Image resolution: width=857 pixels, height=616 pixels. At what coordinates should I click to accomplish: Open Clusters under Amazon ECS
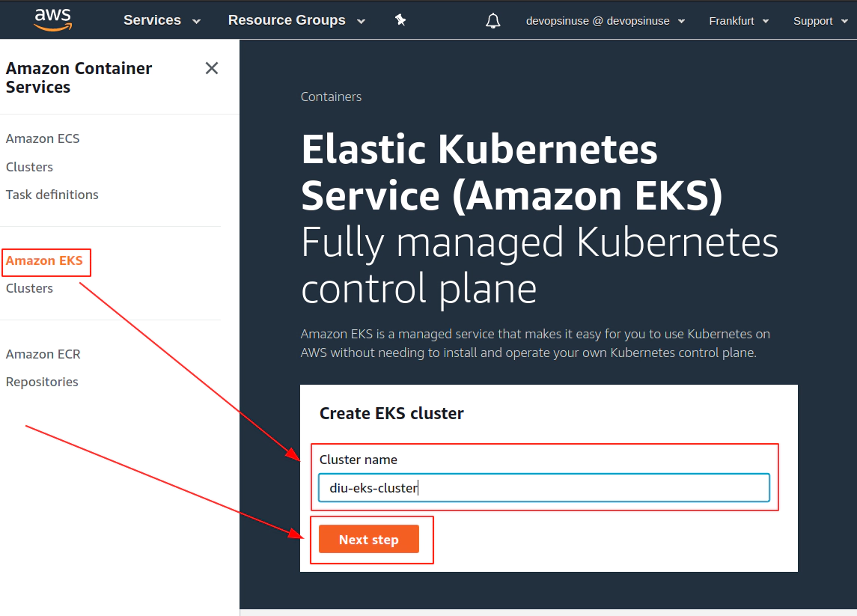(x=29, y=167)
